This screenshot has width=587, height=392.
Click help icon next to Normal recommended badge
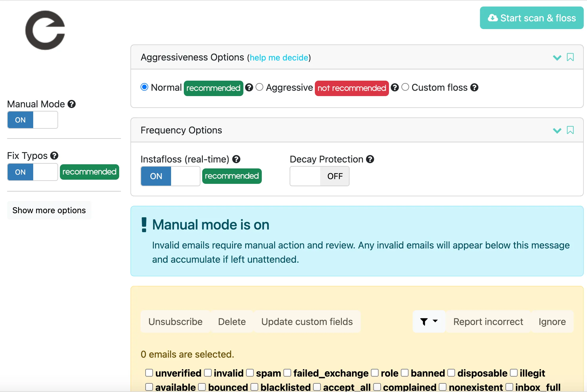249,87
